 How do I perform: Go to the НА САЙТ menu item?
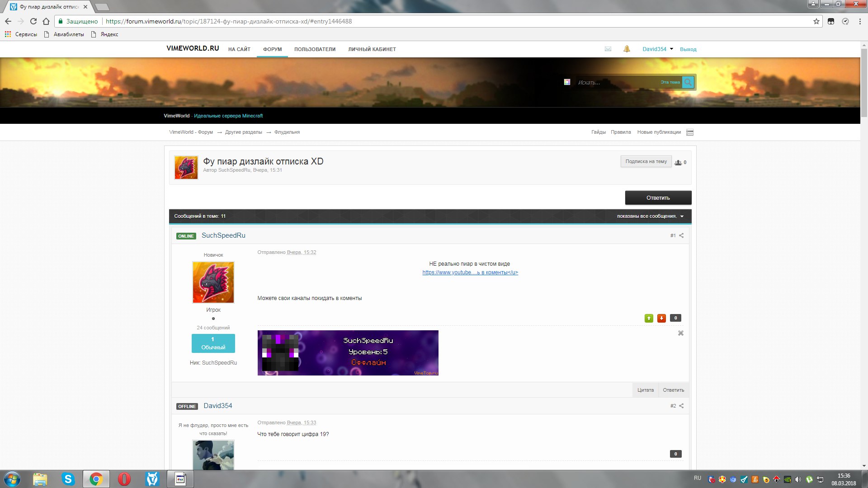pyautogui.click(x=239, y=49)
